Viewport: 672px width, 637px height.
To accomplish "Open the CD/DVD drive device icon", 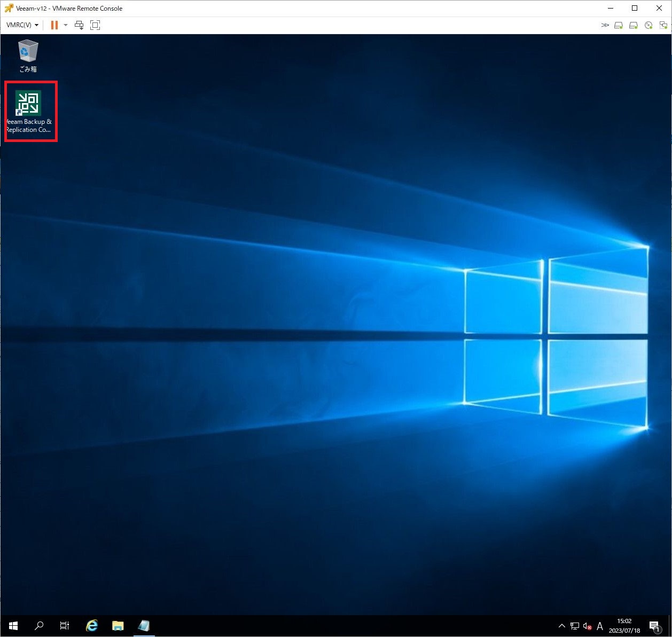I will (648, 25).
